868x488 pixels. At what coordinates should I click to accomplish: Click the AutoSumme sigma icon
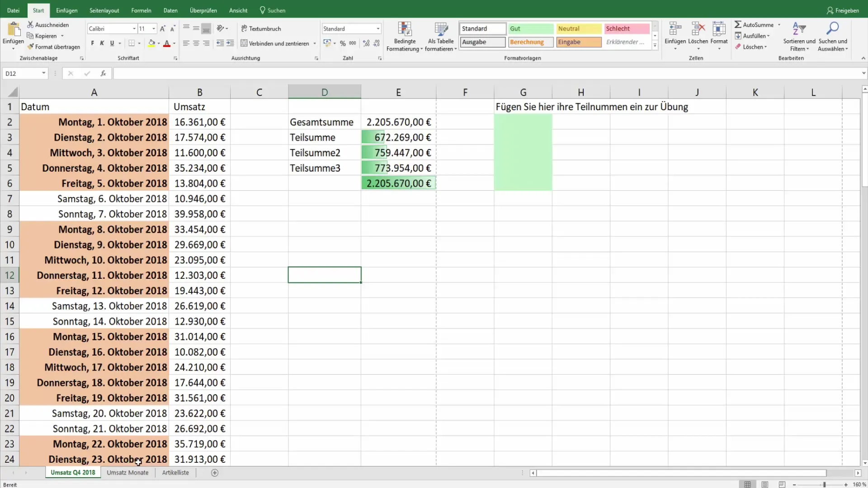(x=738, y=25)
